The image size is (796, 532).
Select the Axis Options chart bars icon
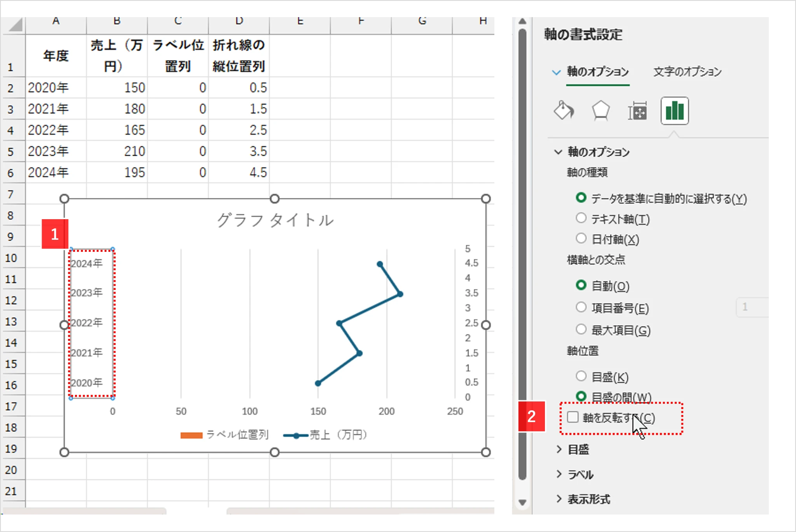[674, 110]
